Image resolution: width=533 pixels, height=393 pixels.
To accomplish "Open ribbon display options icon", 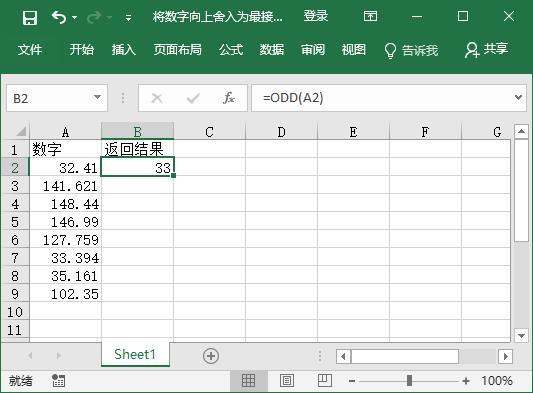I will 370,16.
